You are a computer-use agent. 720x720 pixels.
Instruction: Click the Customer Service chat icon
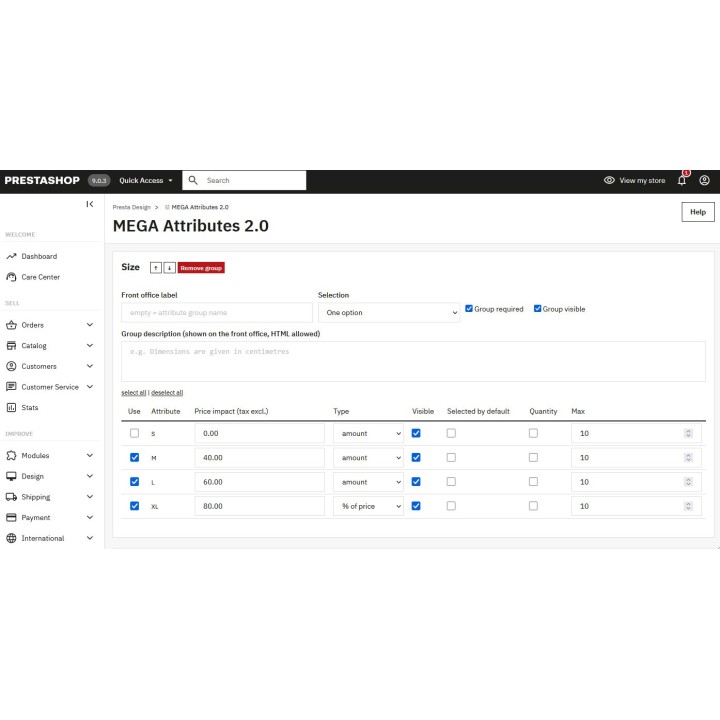[11, 387]
